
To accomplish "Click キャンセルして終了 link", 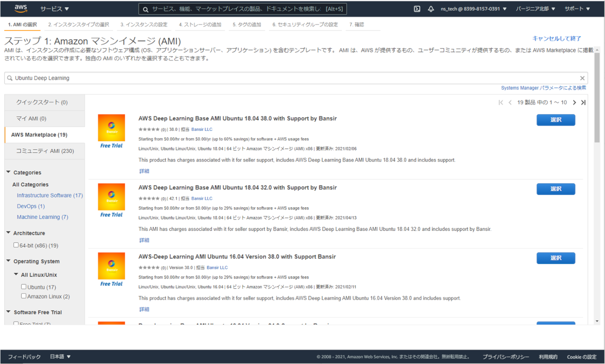I will (x=556, y=39).
